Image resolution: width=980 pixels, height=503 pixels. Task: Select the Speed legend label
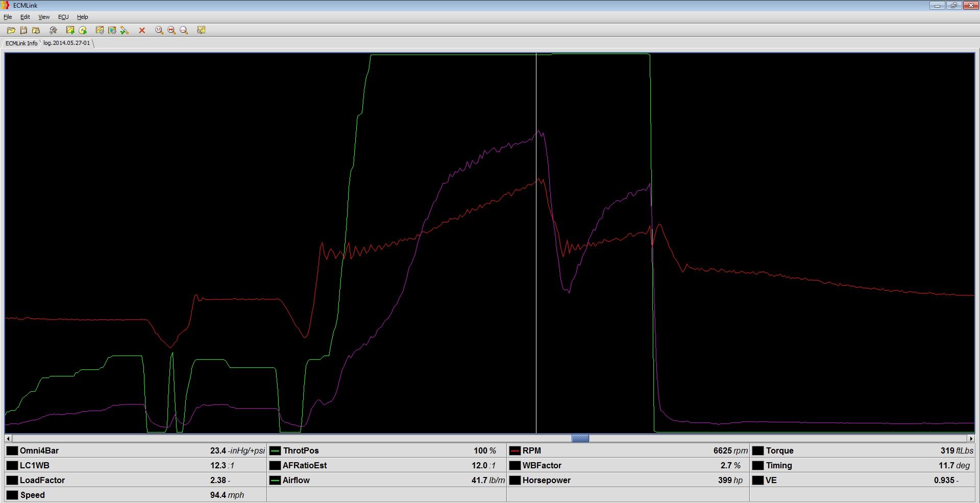(32, 495)
